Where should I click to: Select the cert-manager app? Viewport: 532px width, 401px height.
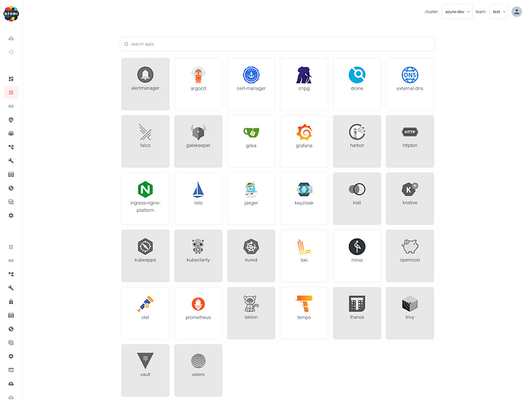point(251,84)
